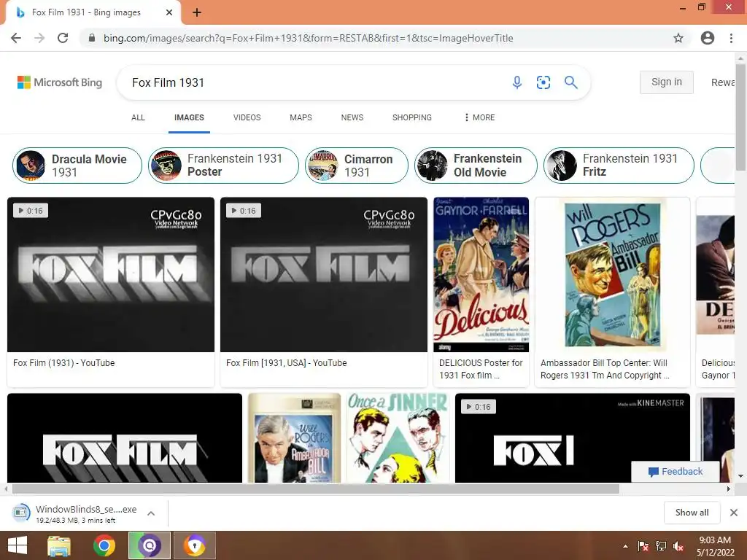This screenshot has height=560, width=747.
Task: Open the Fox Film [1931, USA] video thumbnail
Action: [x=323, y=275]
